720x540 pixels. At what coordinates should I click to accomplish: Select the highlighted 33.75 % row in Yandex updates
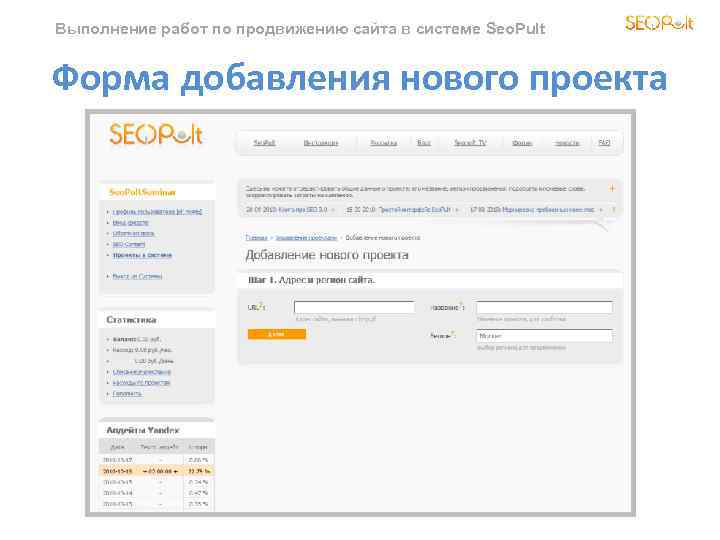click(157, 471)
